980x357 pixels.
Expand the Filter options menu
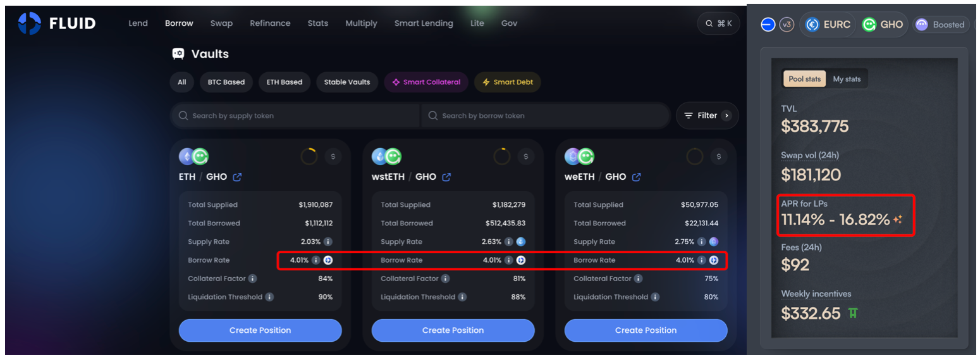707,116
